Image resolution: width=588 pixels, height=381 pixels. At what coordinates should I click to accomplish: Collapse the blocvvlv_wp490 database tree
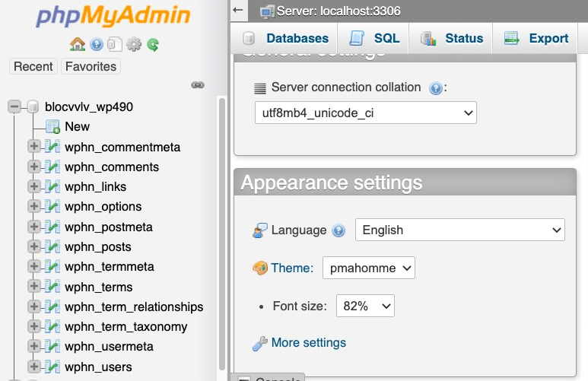point(14,107)
